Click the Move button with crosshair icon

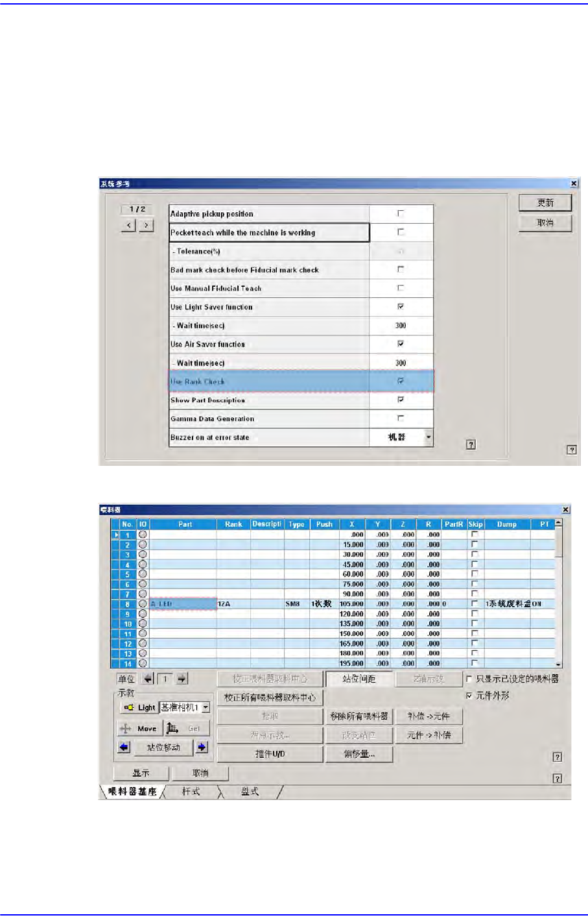(139, 729)
